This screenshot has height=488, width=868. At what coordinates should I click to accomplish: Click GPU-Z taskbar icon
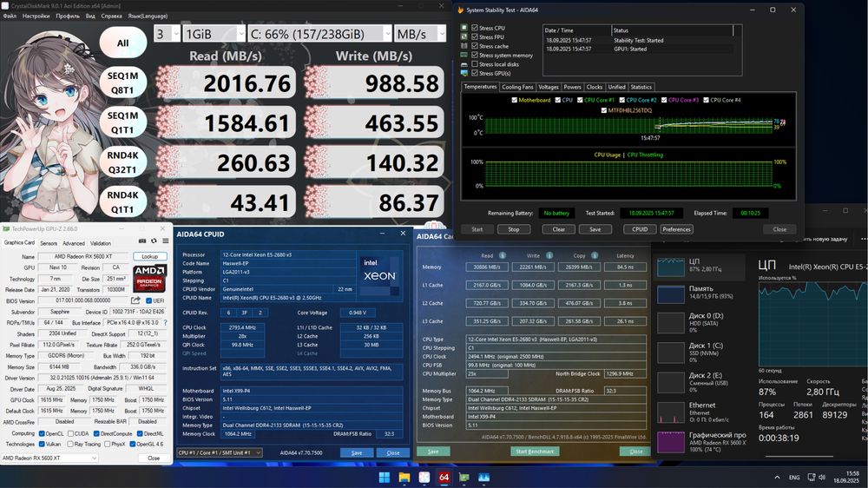464,478
